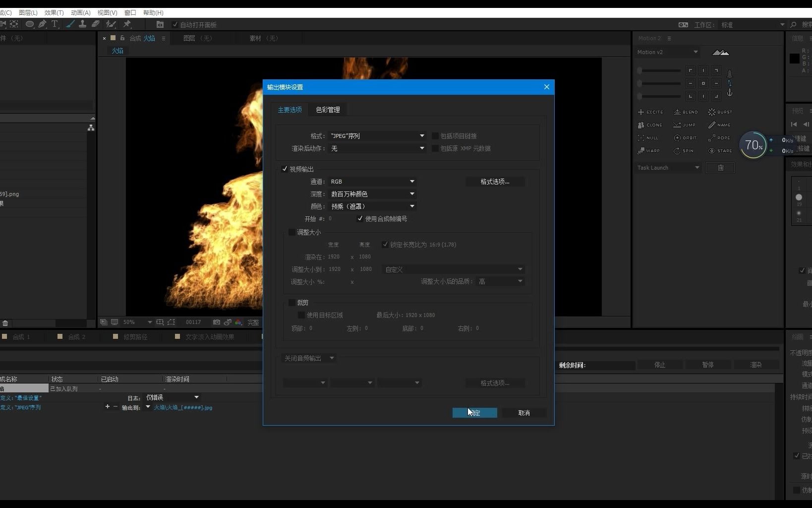Click the BLEND tool in Motion 2
The height and width of the screenshot is (508, 812).
point(686,112)
